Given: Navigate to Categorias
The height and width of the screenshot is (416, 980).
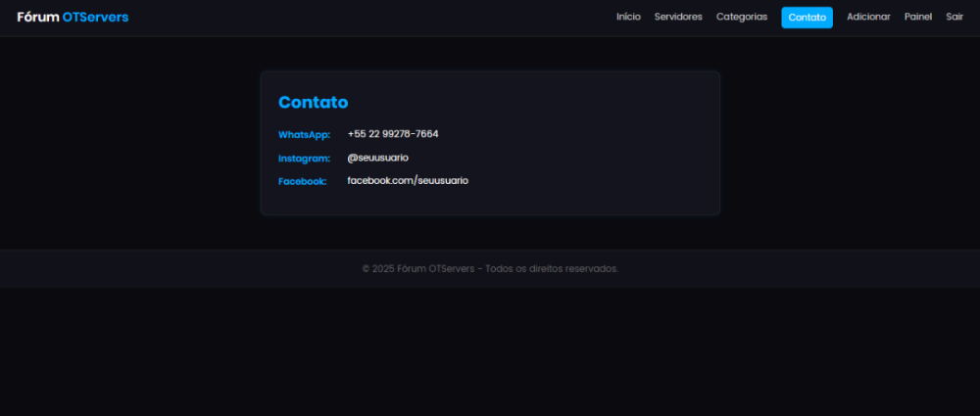Looking at the screenshot, I should 742,17.
